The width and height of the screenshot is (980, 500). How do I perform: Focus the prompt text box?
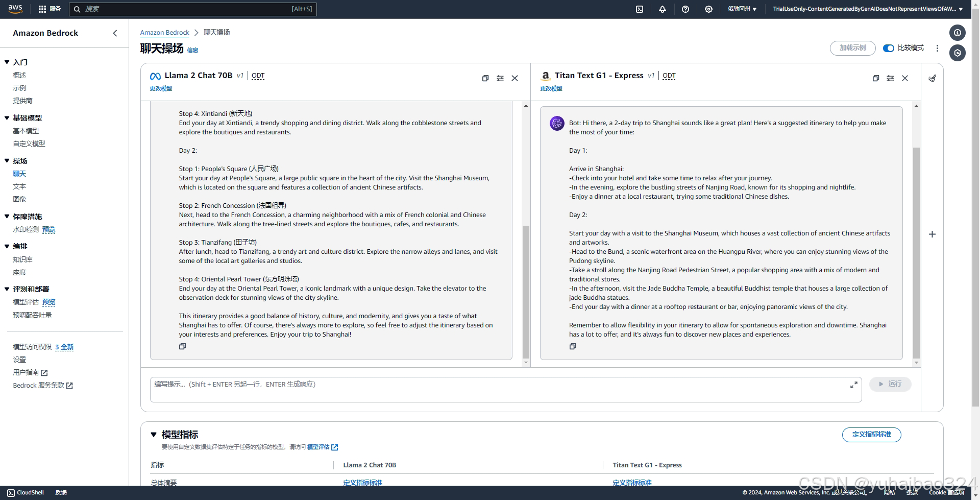click(x=506, y=390)
